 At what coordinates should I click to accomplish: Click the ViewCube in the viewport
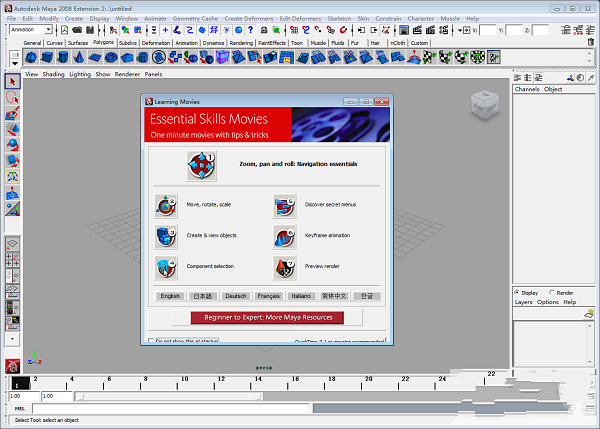[484, 105]
